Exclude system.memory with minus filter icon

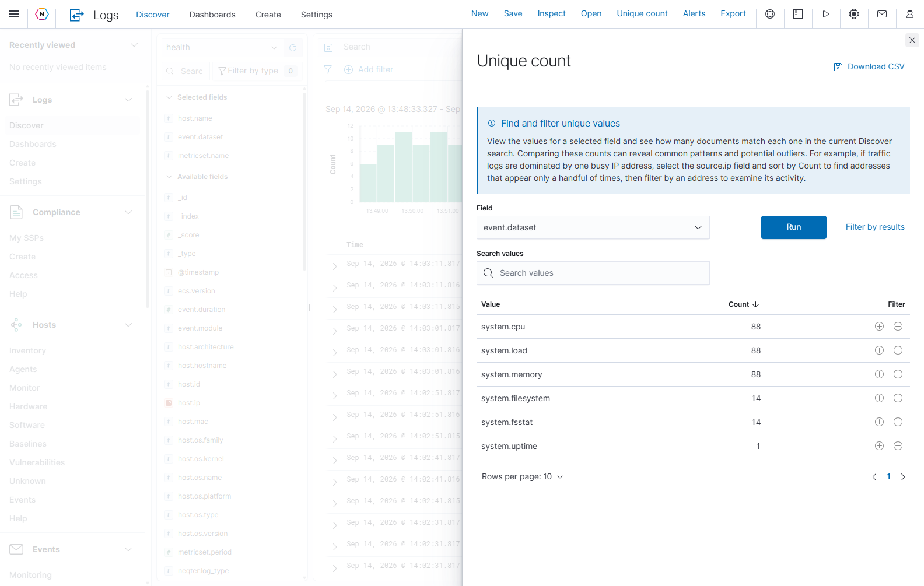click(898, 374)
